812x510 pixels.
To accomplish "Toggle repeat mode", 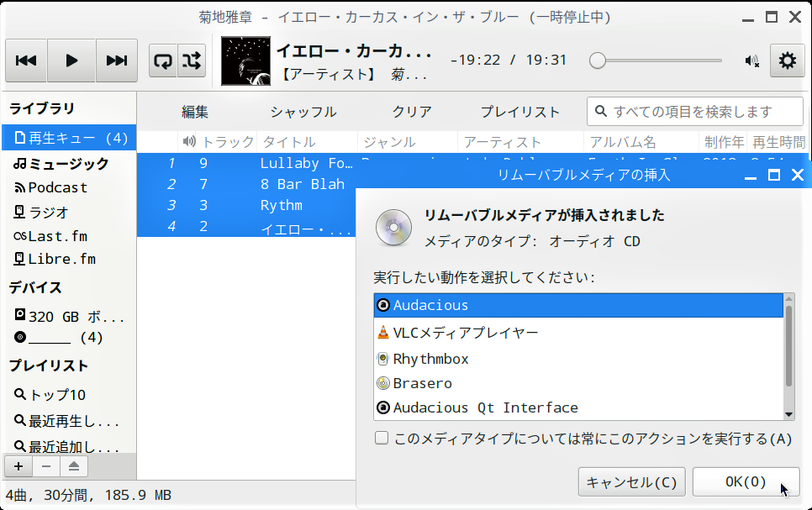I will (x=163, y=60).
